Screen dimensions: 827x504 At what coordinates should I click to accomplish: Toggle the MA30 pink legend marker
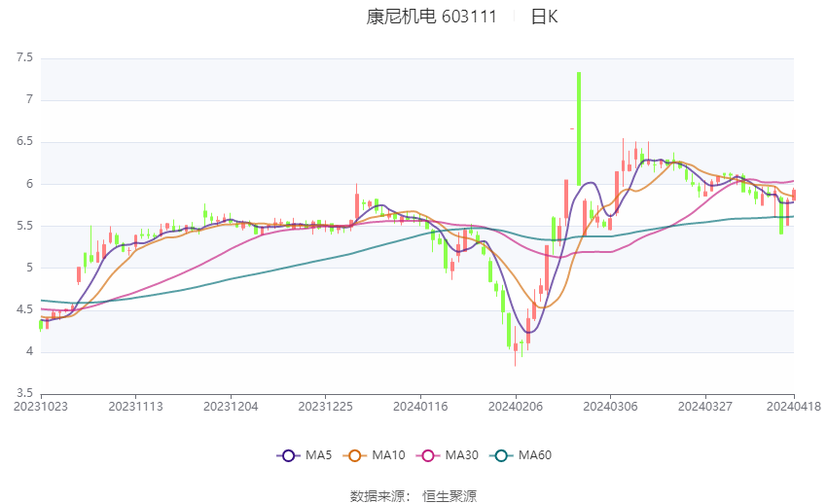click(427, 454)
